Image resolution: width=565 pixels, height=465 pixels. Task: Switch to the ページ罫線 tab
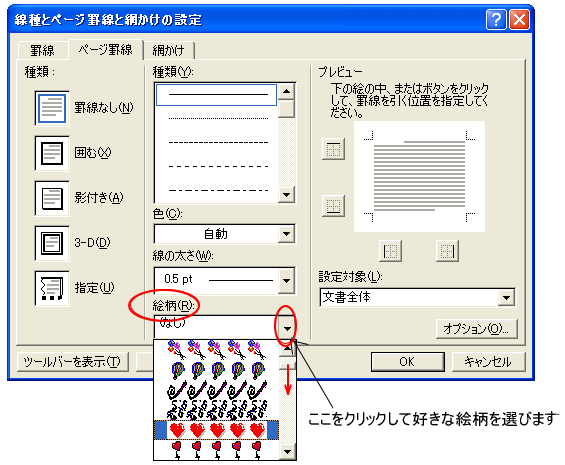coord(106,49)
